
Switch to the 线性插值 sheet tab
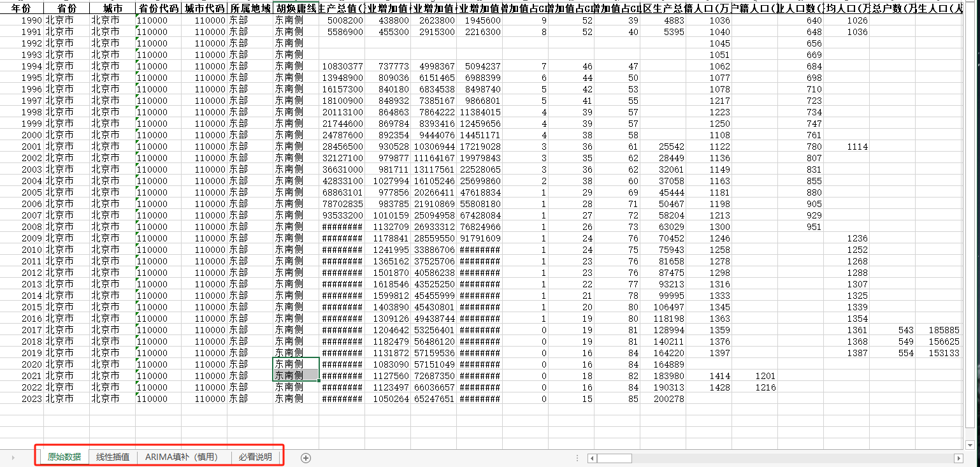pos(113,457)
